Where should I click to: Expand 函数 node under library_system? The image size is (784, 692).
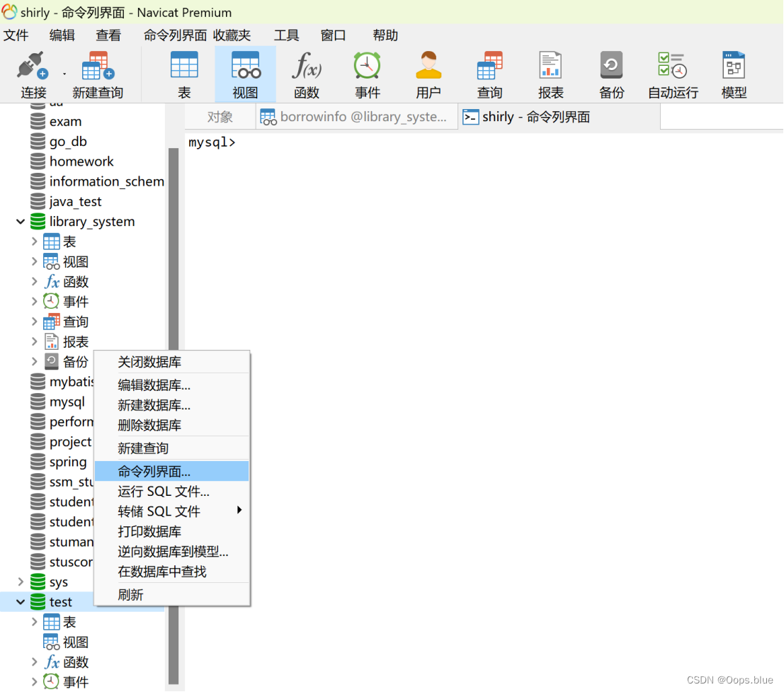(x=34, y=281)
